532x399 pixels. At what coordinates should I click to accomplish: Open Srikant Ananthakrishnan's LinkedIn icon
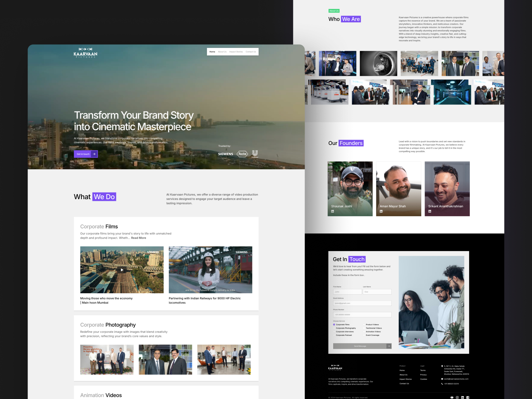click(x=430, y=211)
